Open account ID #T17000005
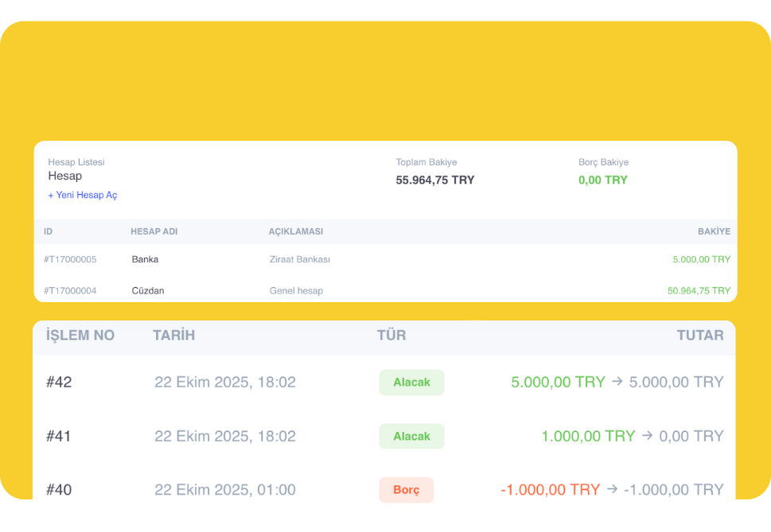This screenshot has width=771, height=532. [x=70, y=259]
